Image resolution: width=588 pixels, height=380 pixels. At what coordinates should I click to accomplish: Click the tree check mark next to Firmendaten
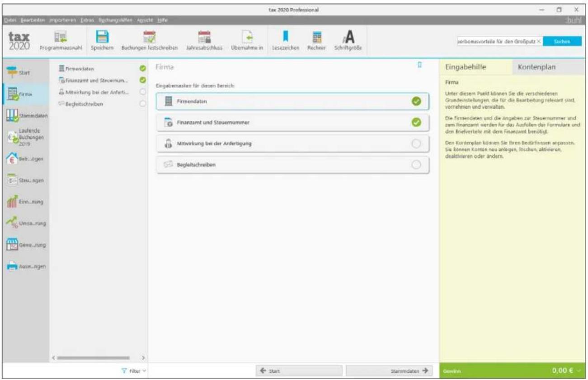[x=143, y=69]
